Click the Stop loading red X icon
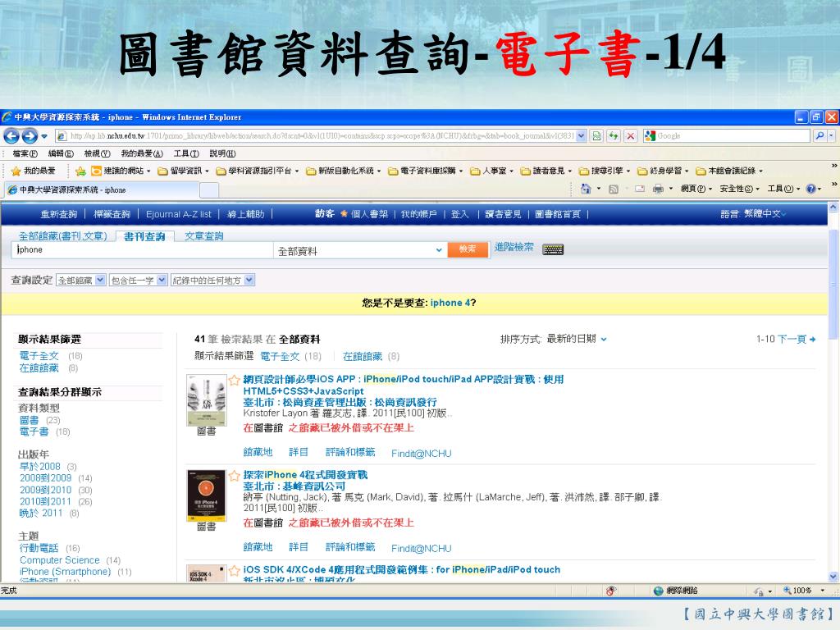This screenshot has height=630, width=840. pos(631,136)
